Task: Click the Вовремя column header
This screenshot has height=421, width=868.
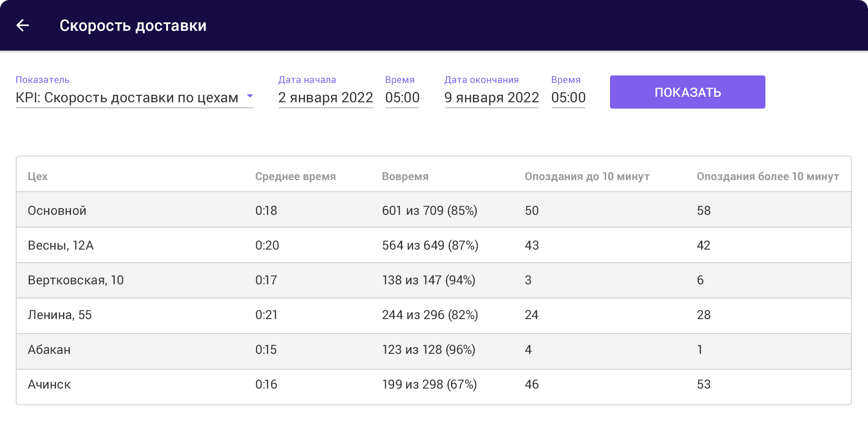Action: point(405,177)
